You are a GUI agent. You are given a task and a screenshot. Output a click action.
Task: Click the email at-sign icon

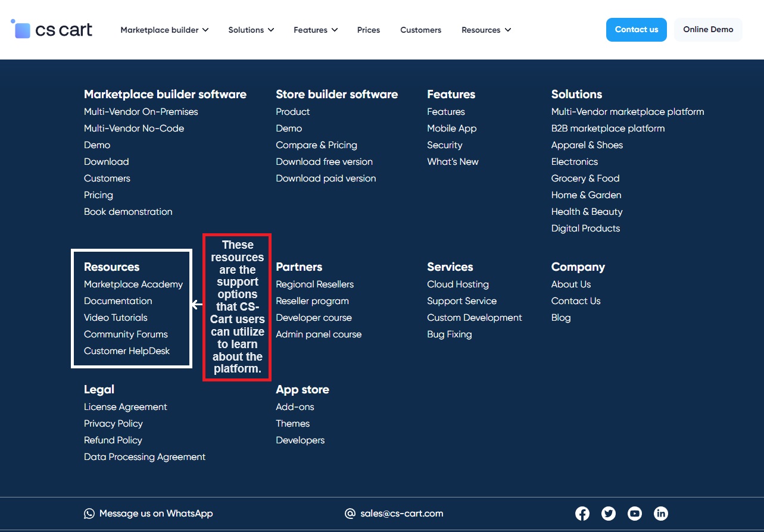(350, 514)
